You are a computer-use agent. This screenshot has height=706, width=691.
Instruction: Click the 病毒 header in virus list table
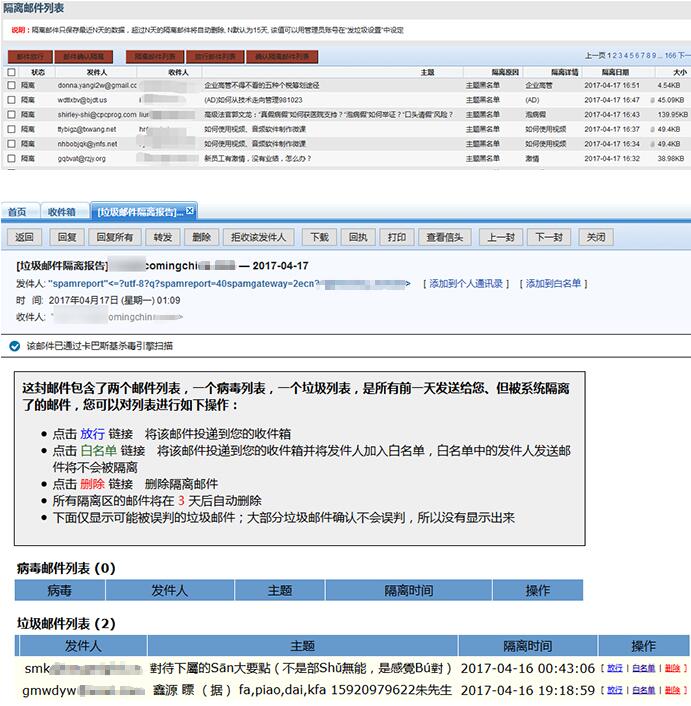coord(59,590)
